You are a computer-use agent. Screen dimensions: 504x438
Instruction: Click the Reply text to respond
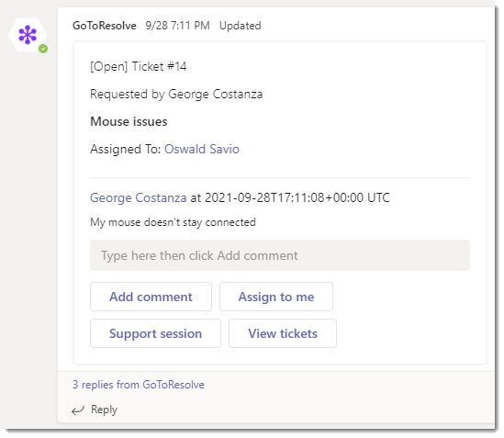[x=104, y=410]
